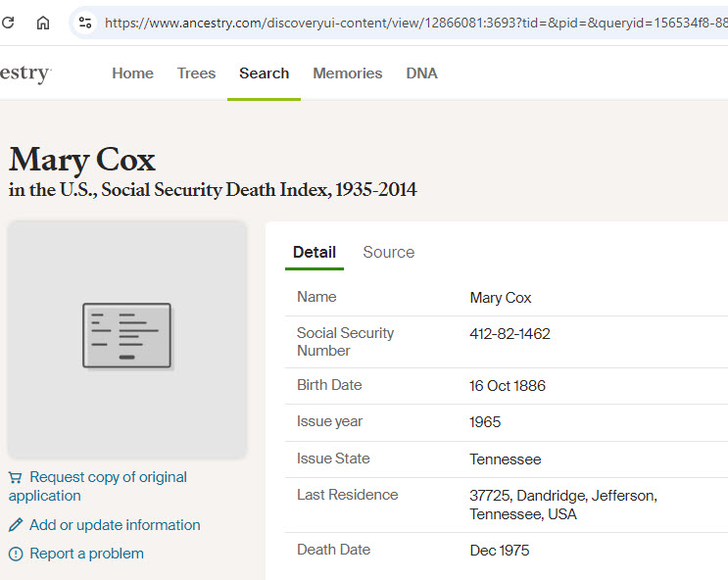
Task: Open the Memories navigation item
Action: click(348, 73)
